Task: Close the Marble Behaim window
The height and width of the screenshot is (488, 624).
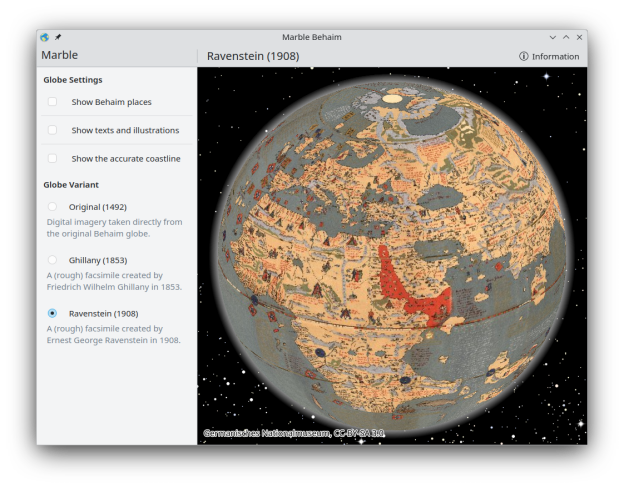Action: click(579, 37)
